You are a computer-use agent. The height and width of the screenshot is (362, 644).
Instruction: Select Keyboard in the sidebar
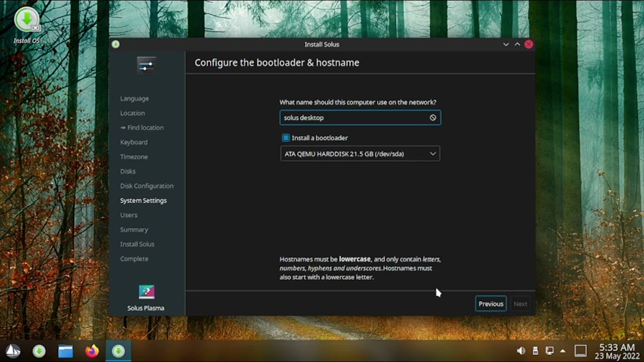(x=134, y=142)
